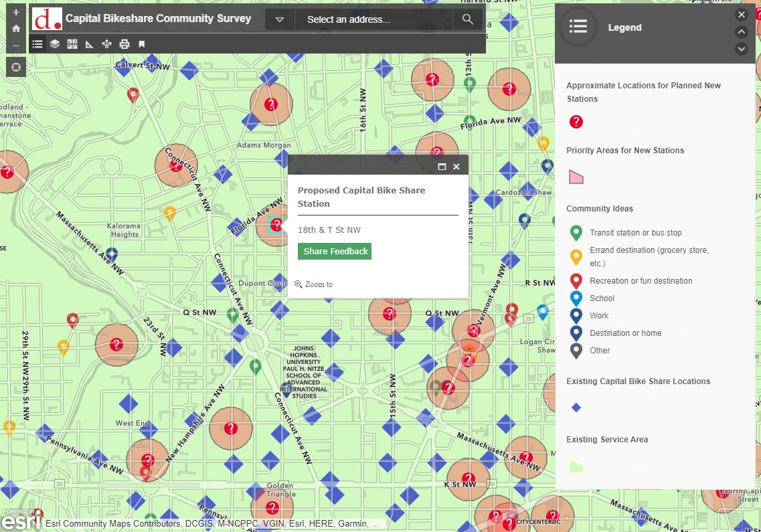Expand the search source dropdown arrow

pos(279,19)
